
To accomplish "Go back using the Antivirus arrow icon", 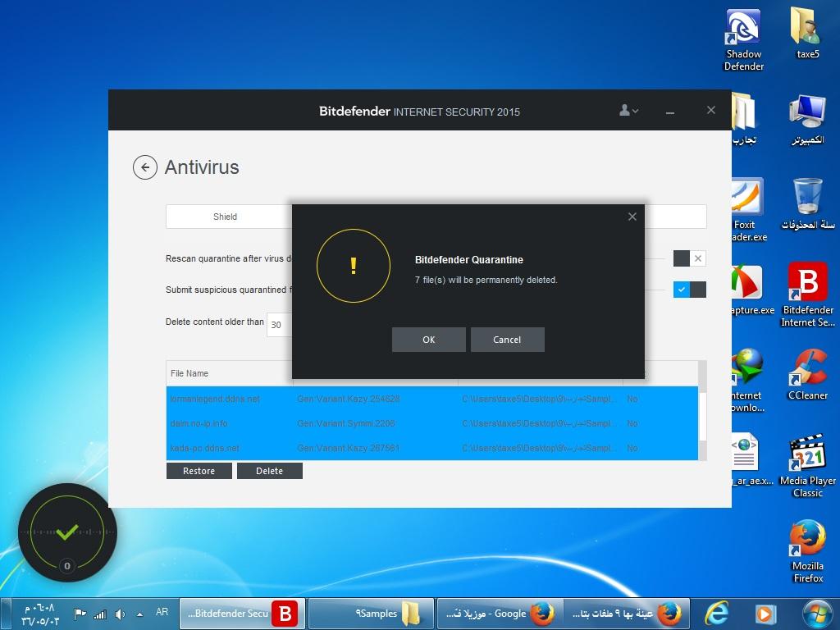I will point(144,167).
